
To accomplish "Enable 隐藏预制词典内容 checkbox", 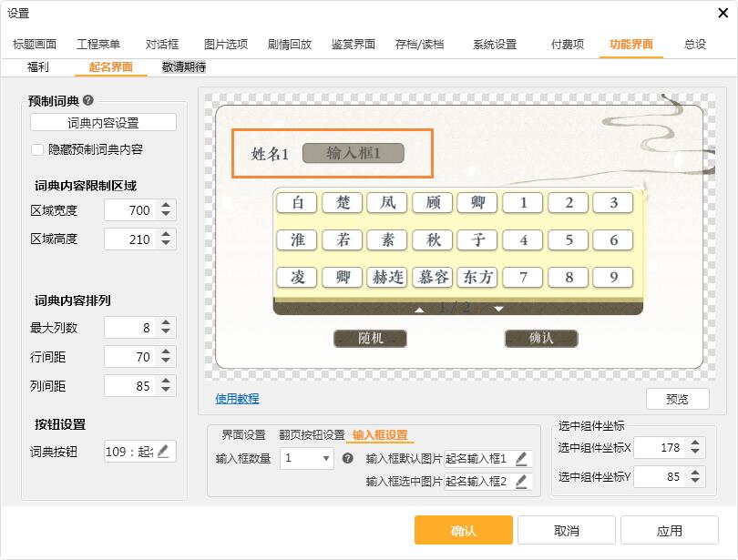I will click(x=37, y=149).
